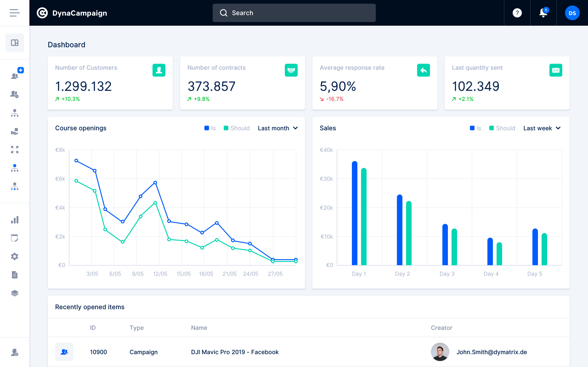This screenshot has height=367, width=588.
Task: Open the notifications bell
Action: point(543,13)
